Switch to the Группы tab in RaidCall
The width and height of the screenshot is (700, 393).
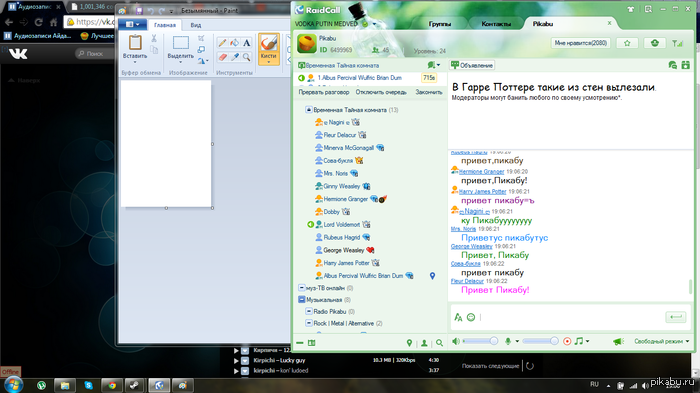point(440,24)
